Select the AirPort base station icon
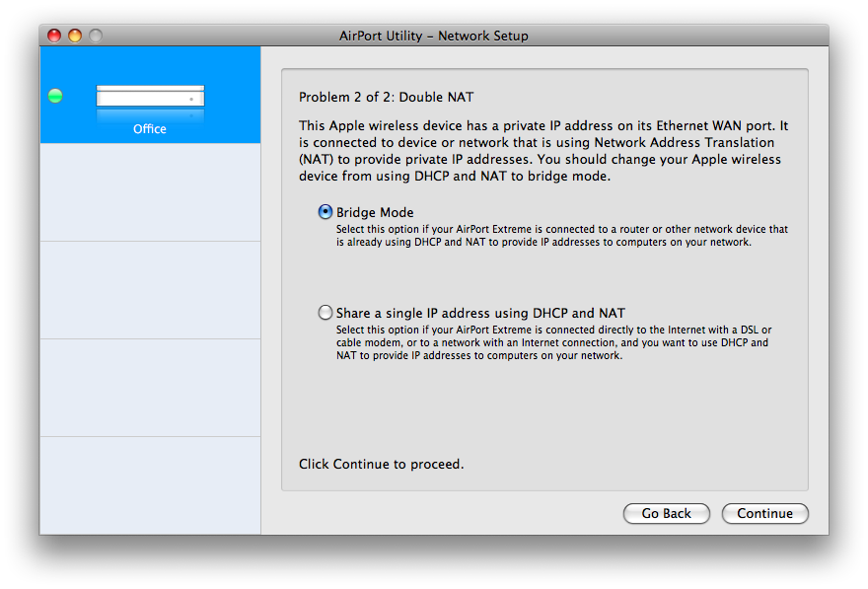The height and width of the screenshot is (589, 868). point(150,101)
